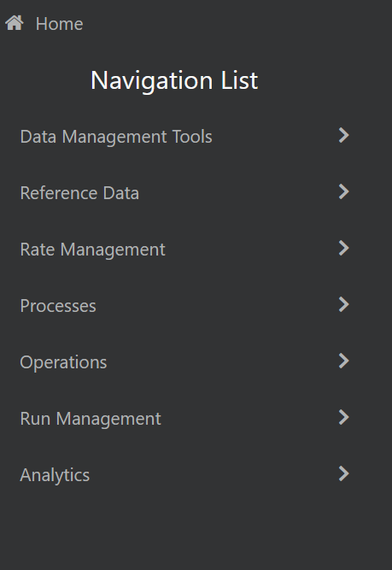
Task: Expand the Rate Management chevron arrow
Action: (343, 248)
